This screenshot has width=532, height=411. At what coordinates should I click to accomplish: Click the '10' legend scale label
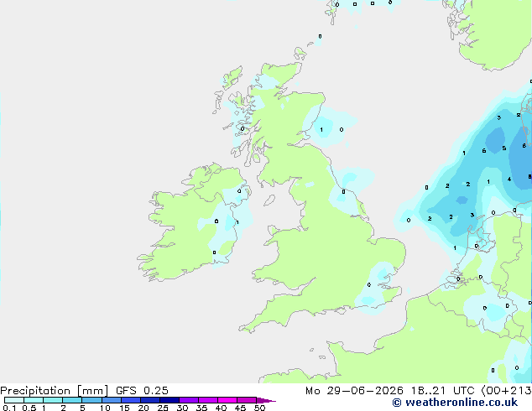[105, 408]
